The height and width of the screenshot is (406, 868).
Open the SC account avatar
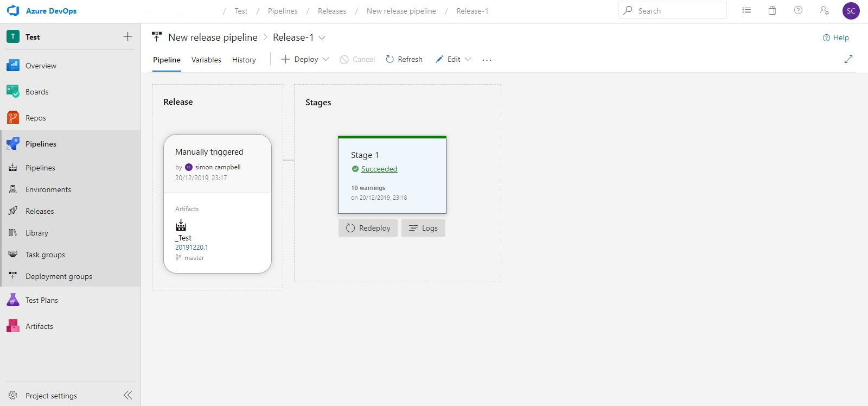[851, 11]
